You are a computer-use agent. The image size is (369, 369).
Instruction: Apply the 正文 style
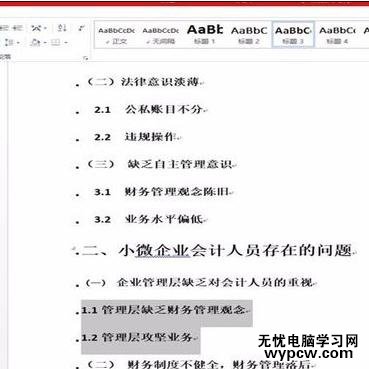tap(116, 35)
